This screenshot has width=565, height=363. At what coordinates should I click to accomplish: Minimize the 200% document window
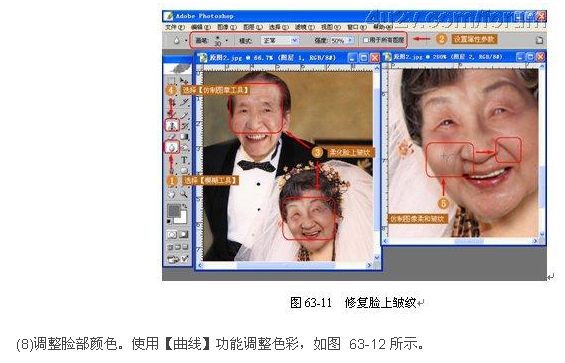tap(520, 57)
